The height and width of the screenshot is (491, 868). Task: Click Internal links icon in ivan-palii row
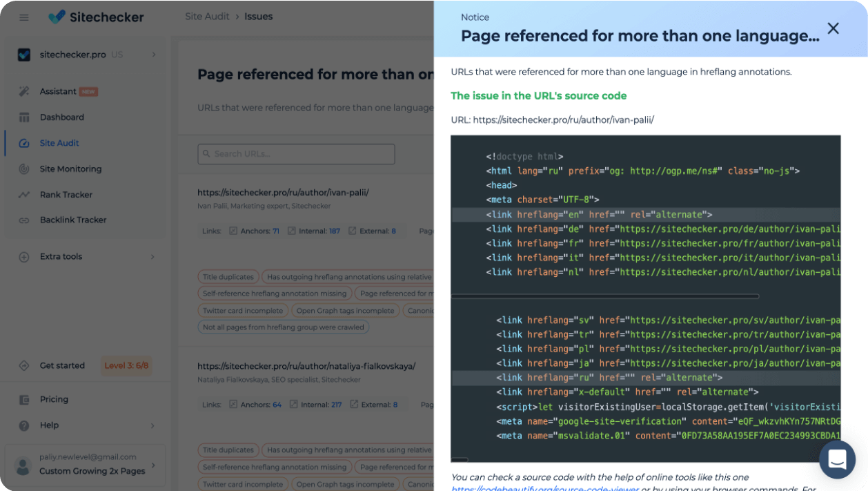(x=292, y=231)
